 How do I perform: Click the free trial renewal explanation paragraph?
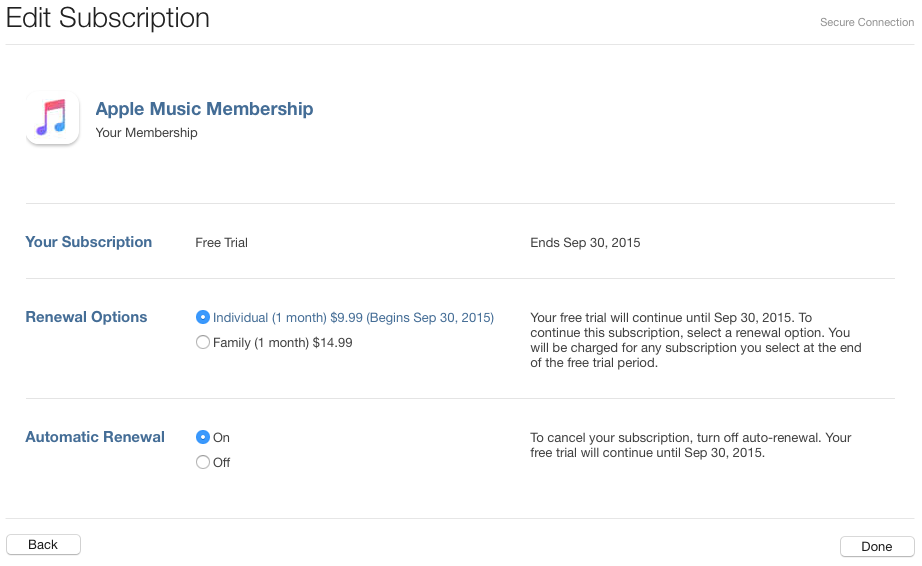[696, 340]
